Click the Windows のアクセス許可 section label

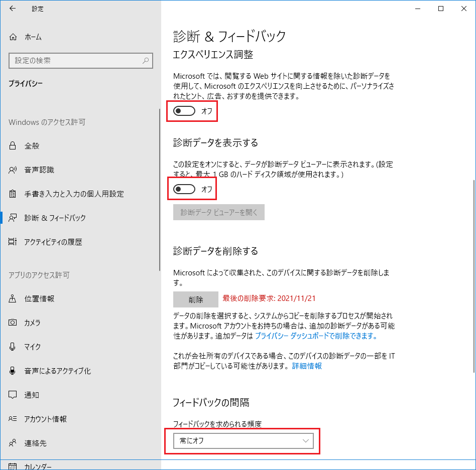[x=47, y=122]
